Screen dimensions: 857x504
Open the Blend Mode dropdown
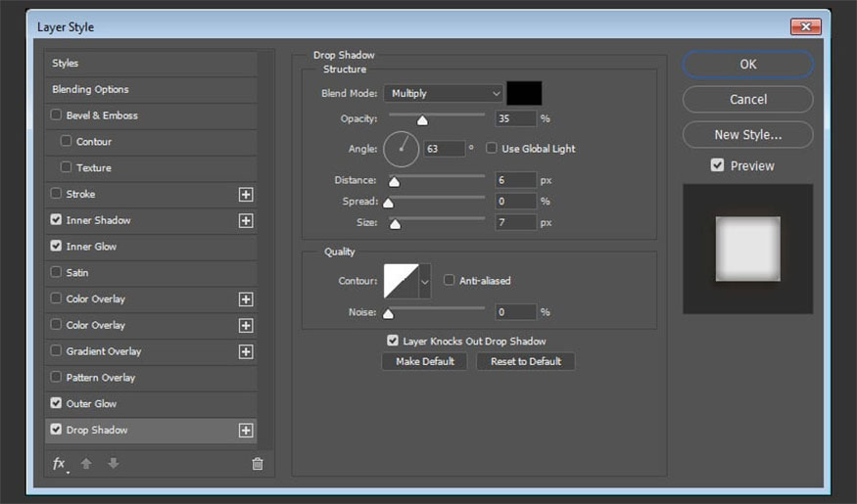coord(443,93)
